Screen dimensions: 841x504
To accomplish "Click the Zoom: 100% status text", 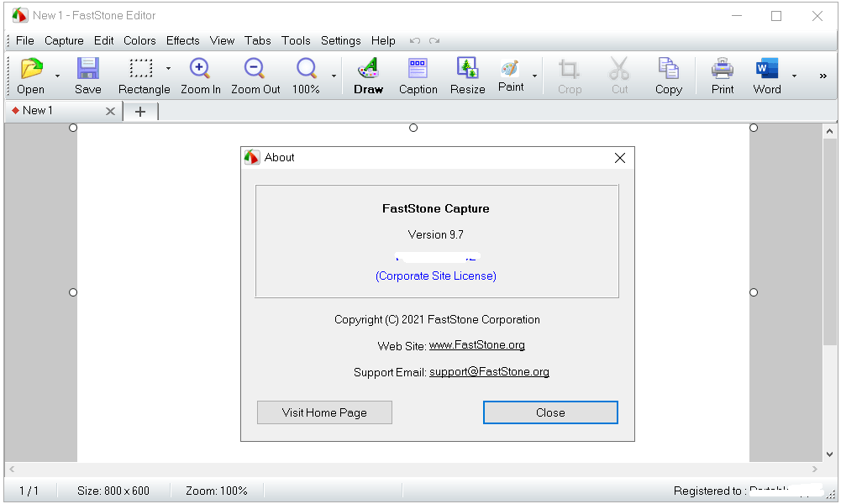I will pos(216,491).
